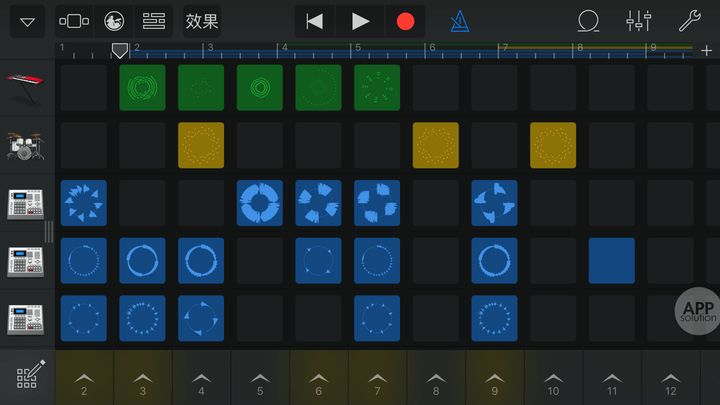The image size is (720, 405).
Task: Open the Loop Browser
Action: [x=590, y=21]
